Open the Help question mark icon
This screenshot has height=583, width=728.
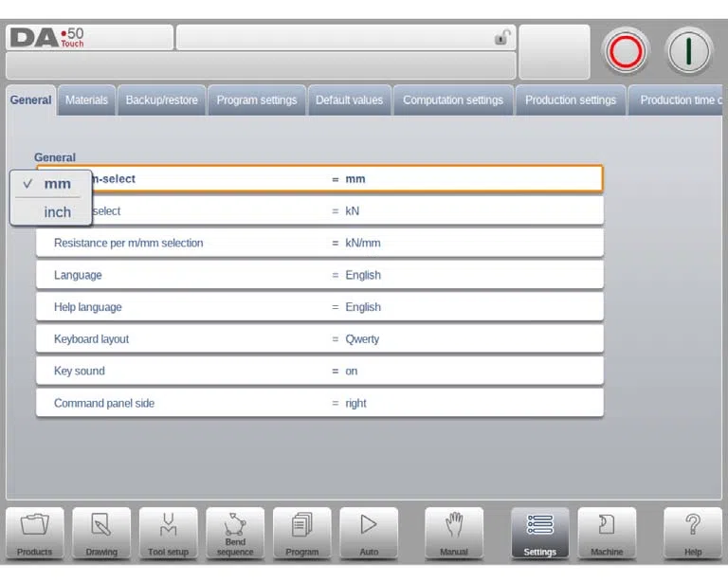pyautogui.click(x=693, y=533)
